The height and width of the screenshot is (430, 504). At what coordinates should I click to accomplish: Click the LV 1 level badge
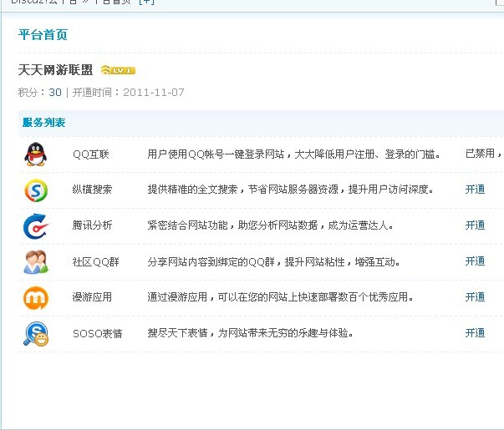click(118, 70)
